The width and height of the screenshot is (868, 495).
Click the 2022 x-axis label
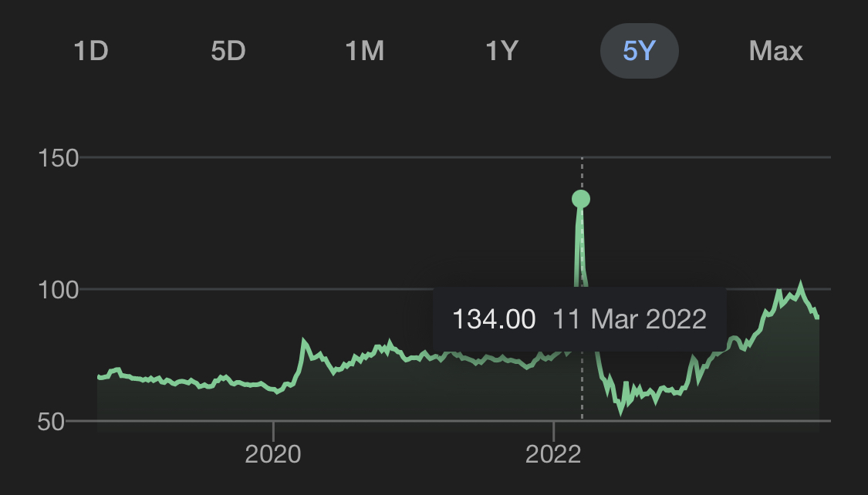tap(553, 454)
